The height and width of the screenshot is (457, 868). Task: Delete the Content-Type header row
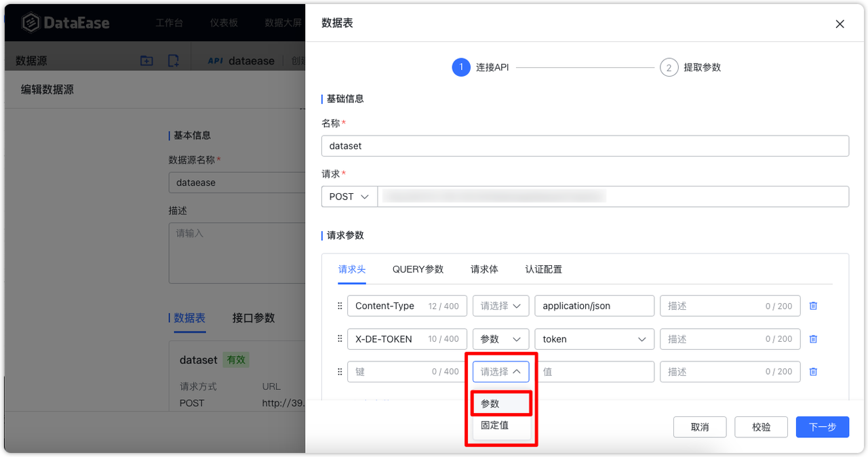tap(813, 306)
